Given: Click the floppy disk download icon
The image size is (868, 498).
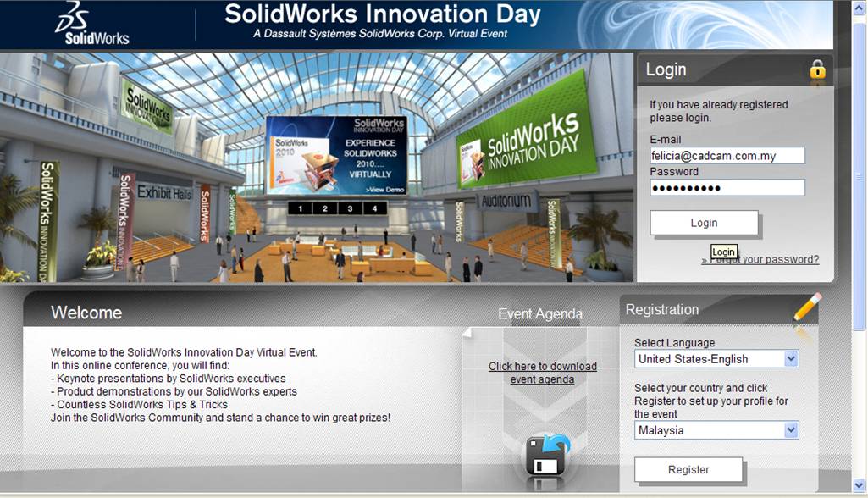Looking at the screenshot, I should 547,455.
